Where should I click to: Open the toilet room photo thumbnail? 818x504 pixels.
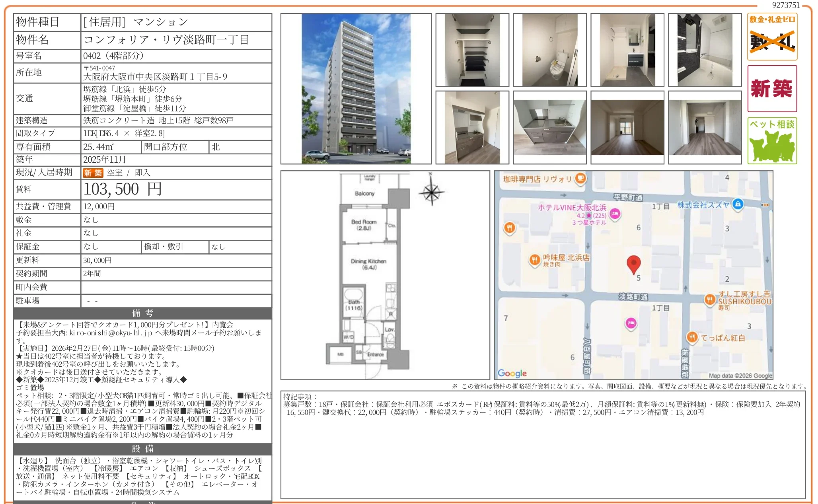click(549, 50)
